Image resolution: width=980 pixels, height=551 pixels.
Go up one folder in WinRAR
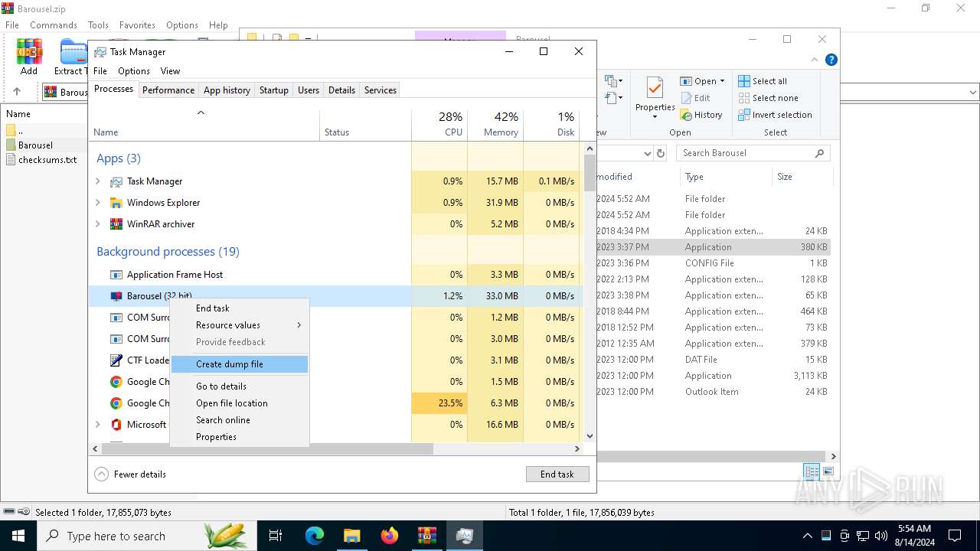[x=17, y=91]
